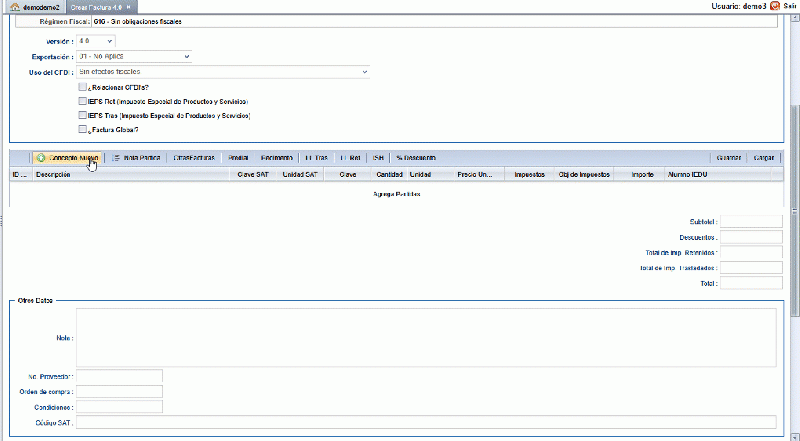Click the Total field
This screenshot has height=441, width=800.
751,283
